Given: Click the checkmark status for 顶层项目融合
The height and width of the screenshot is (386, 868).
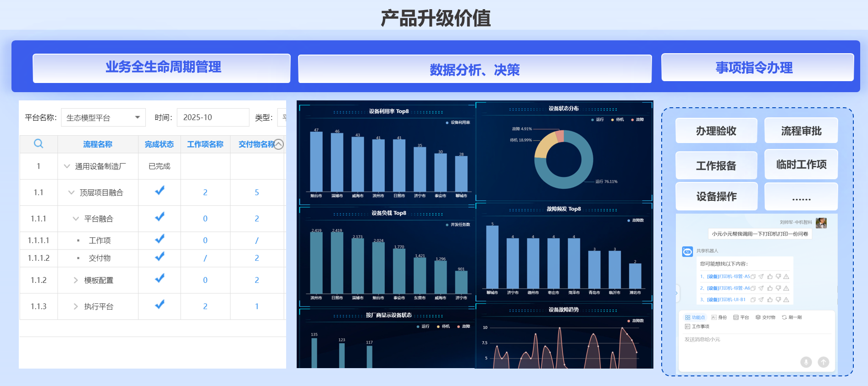Looking at the screenshot, I should point(160,191).
